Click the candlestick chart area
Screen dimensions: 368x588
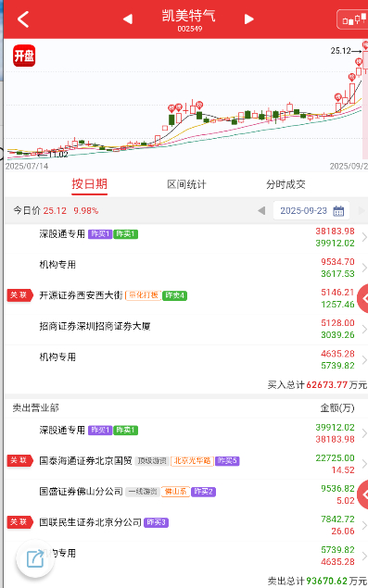(186, 105)
